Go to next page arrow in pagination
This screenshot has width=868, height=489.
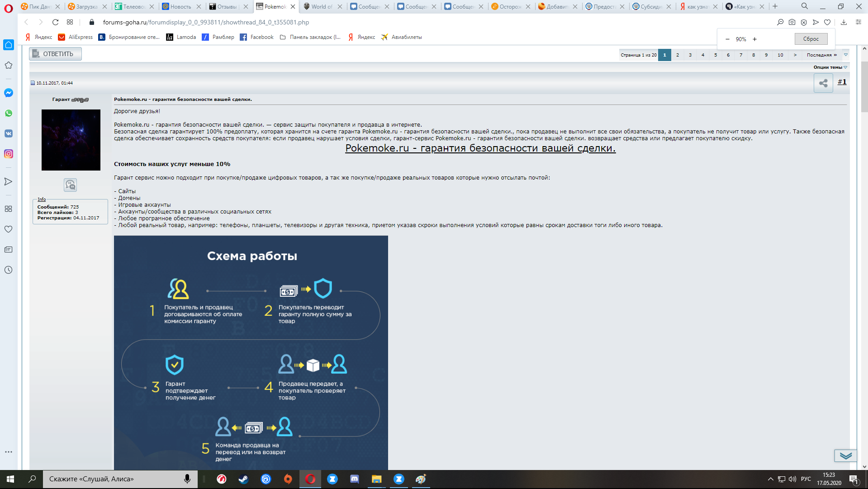click(795, 55)
